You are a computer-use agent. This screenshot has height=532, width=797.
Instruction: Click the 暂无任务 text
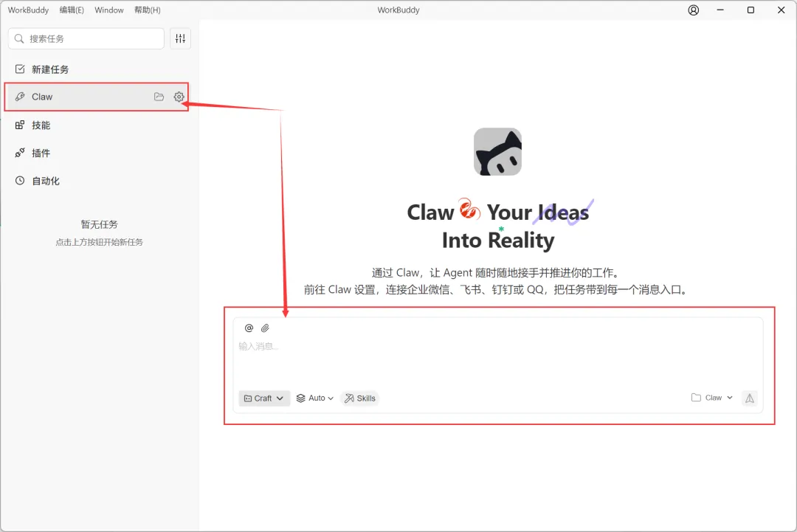pos(99,224)
